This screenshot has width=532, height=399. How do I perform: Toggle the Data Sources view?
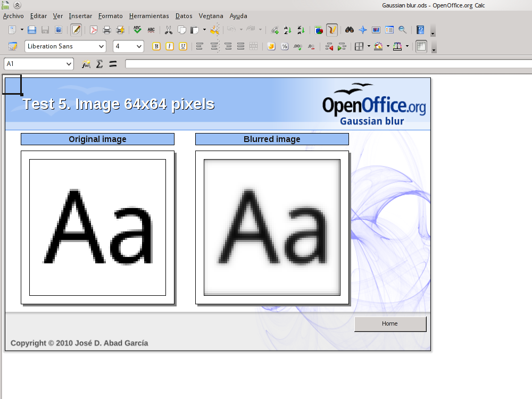(x=389, y=30)
